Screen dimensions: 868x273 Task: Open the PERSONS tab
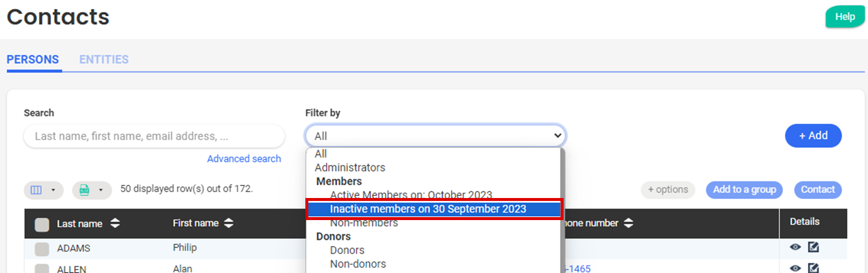33,60
